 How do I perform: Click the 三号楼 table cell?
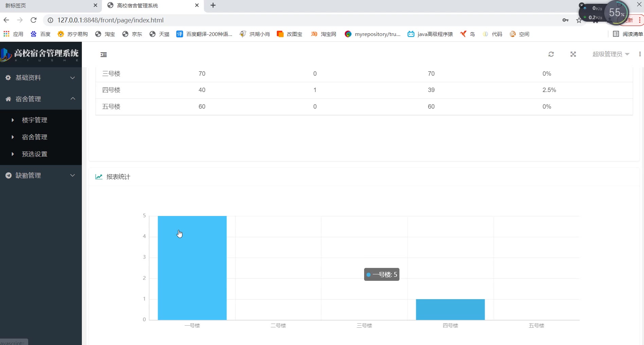(x=111, y=74)
